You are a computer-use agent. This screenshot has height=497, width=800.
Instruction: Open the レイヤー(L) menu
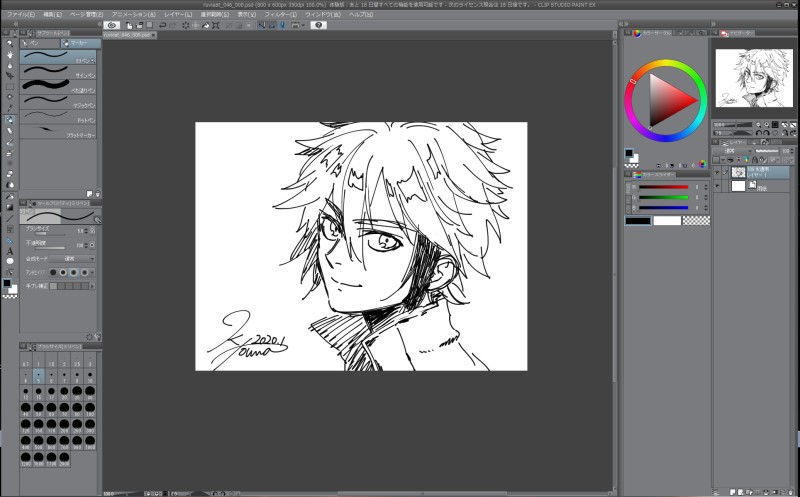point(178,14)
